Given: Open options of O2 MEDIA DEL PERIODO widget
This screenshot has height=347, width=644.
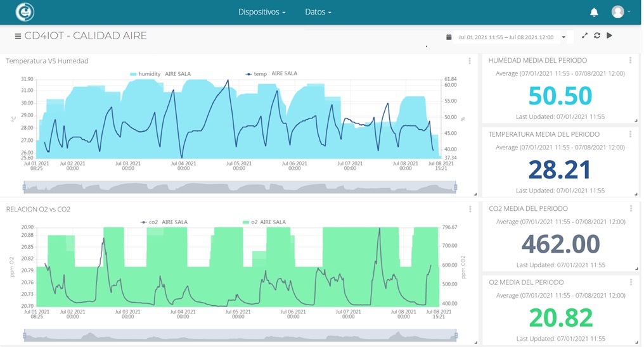Looking at the screenshot, I should (631, 282).
